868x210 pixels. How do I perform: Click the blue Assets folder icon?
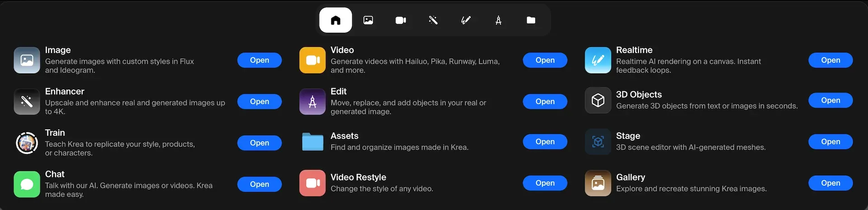[312, 142]
